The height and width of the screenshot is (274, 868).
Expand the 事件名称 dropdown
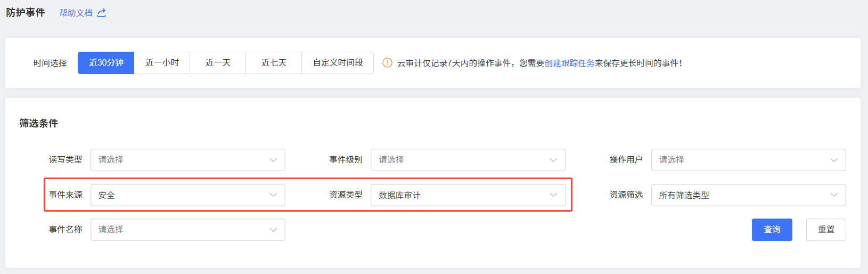click(187, 230)
